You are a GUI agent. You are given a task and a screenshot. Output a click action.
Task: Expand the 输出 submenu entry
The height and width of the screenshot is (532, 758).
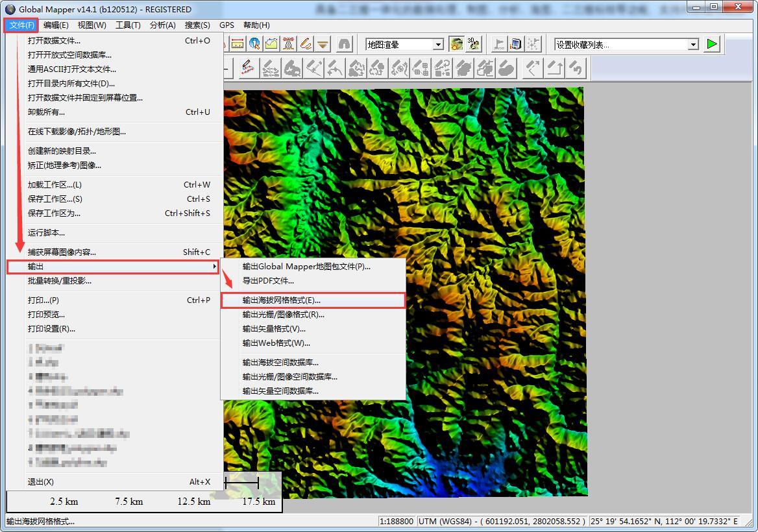(x=113, y=267)
